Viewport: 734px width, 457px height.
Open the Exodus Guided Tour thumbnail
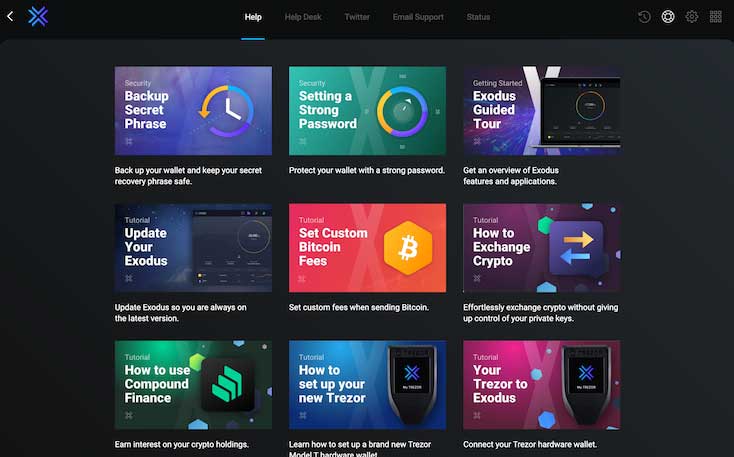coord(542,111)
